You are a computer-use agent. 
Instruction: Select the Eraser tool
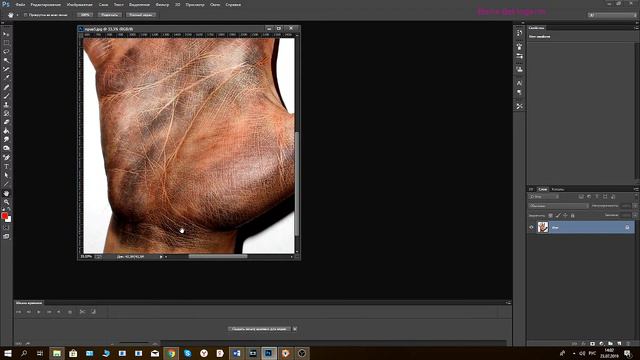point(6,122)
